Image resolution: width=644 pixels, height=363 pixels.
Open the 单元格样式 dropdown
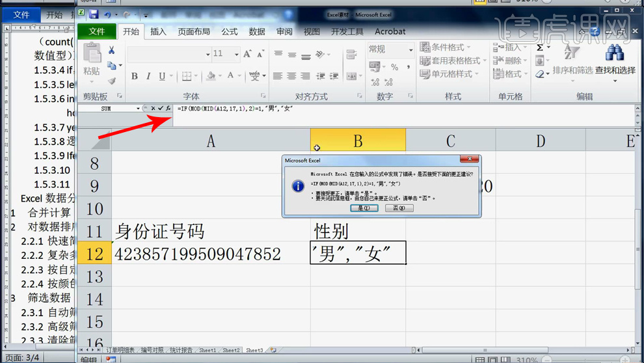click(x=449, y=74)
